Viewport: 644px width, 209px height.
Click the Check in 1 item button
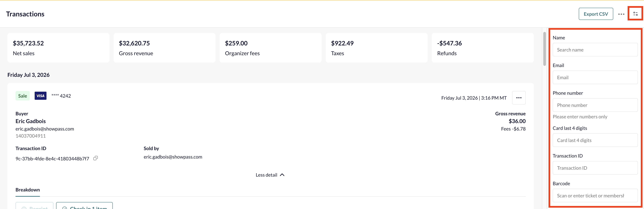click(84, 206)
